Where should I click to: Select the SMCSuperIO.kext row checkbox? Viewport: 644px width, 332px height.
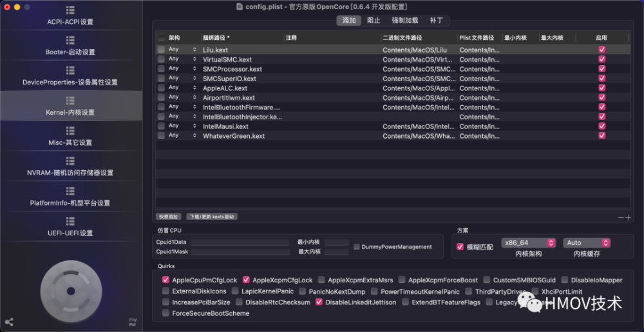pos(162,78)
